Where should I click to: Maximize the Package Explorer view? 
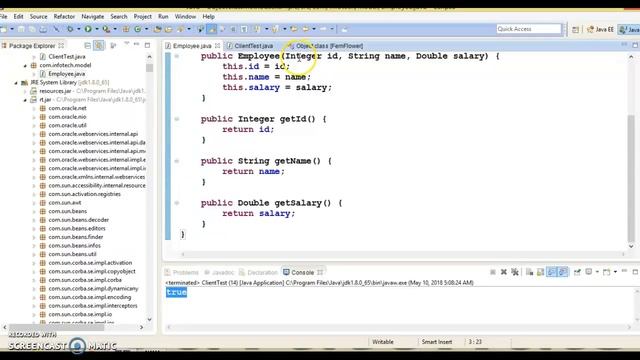click(x=147, y=45)
